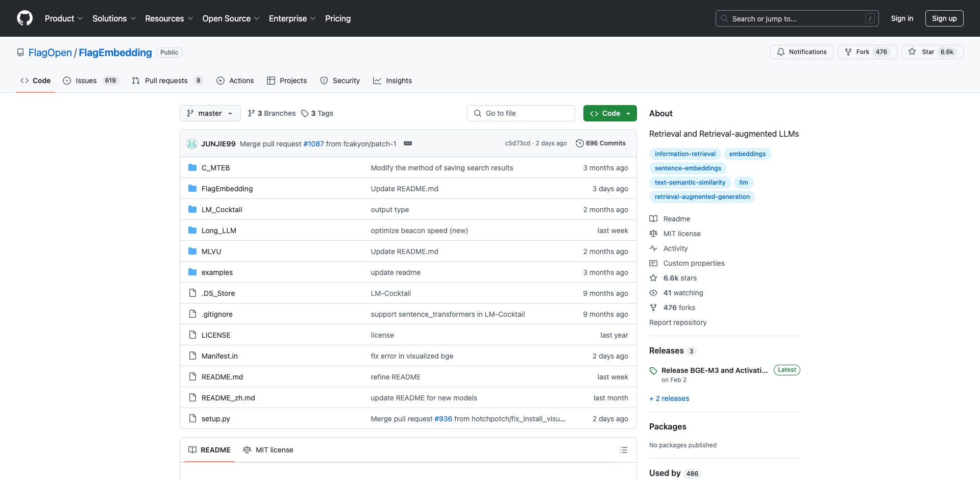Open the Manifest.in file
Image resolution: width=980 pixels, height=480 pixels.
pos(219,356)
